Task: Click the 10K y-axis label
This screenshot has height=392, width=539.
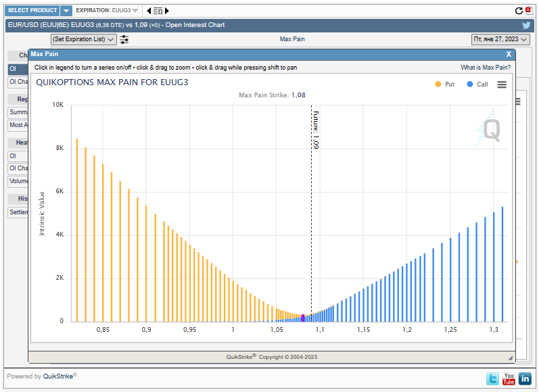Action: (57, 105)
